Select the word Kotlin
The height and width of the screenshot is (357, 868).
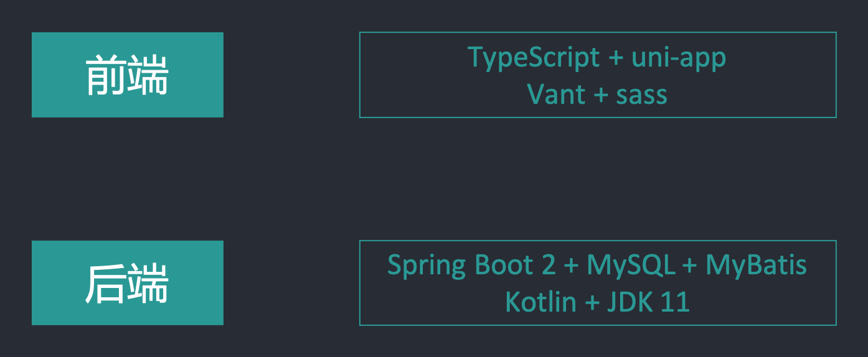click(x=540, y=302)
